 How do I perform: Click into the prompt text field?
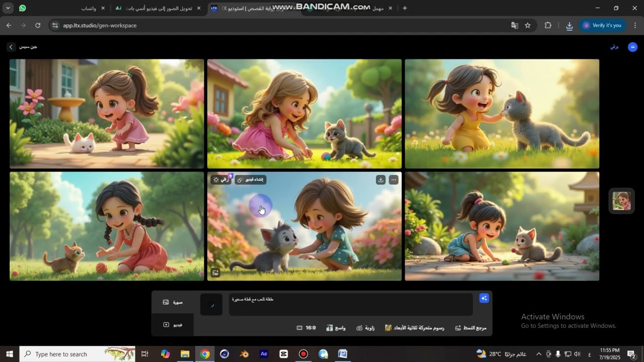tap(351, 305)
